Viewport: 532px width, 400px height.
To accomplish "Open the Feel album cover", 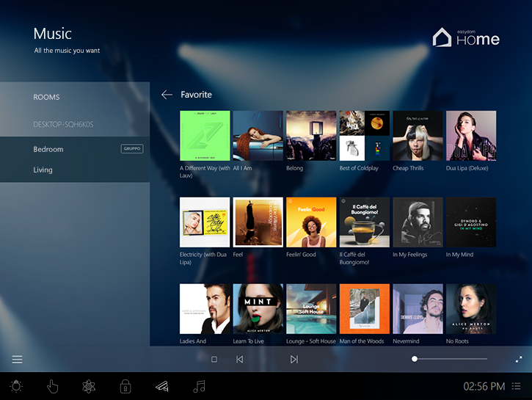I will click(258, 222).
